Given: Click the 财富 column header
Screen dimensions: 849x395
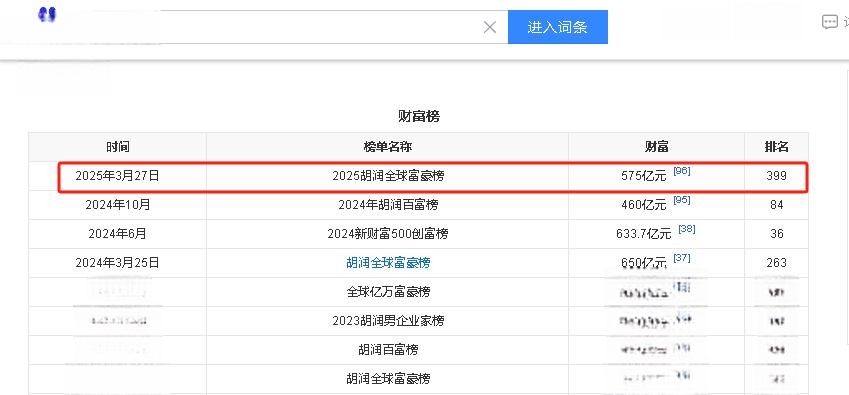Looking at the screenshot, I should tap(656, 147).
